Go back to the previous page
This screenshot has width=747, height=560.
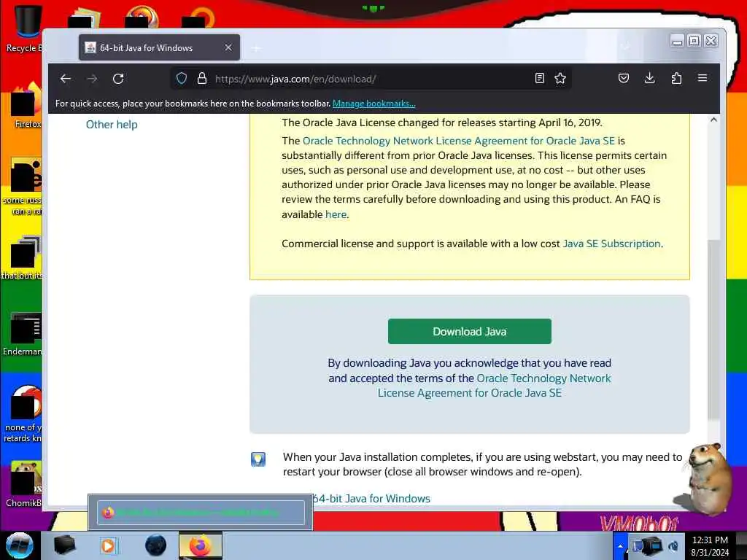coord(66,79)
